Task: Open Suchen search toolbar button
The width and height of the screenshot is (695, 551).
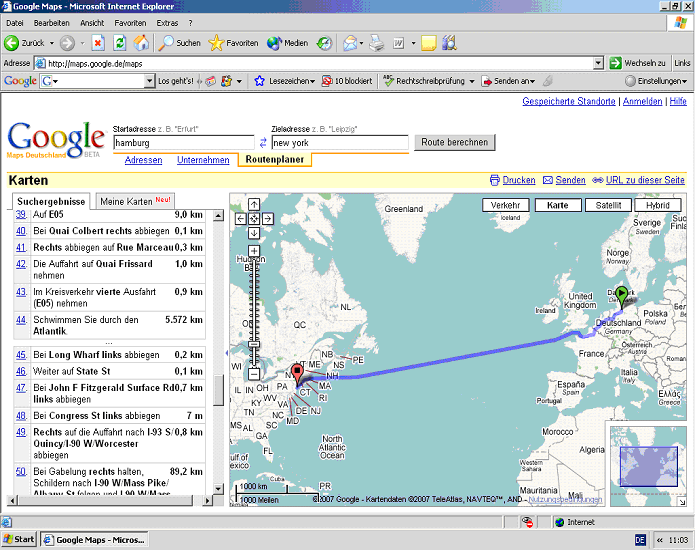Action: pos(180,43)
